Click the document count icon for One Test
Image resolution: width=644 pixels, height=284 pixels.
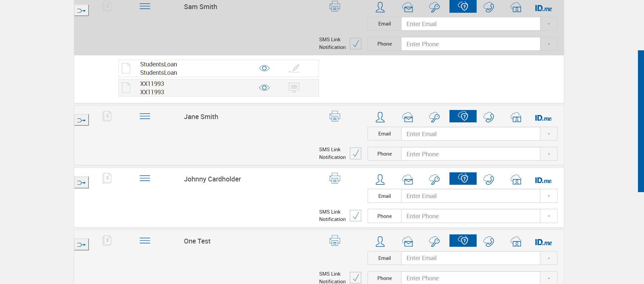click(107, 240)
